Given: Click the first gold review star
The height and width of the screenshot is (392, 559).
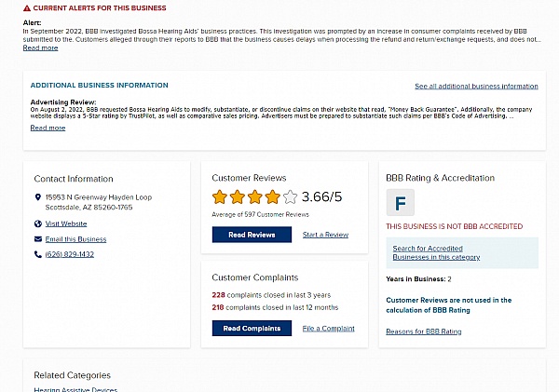Looking at the screenshot, I should coord(220,196).
